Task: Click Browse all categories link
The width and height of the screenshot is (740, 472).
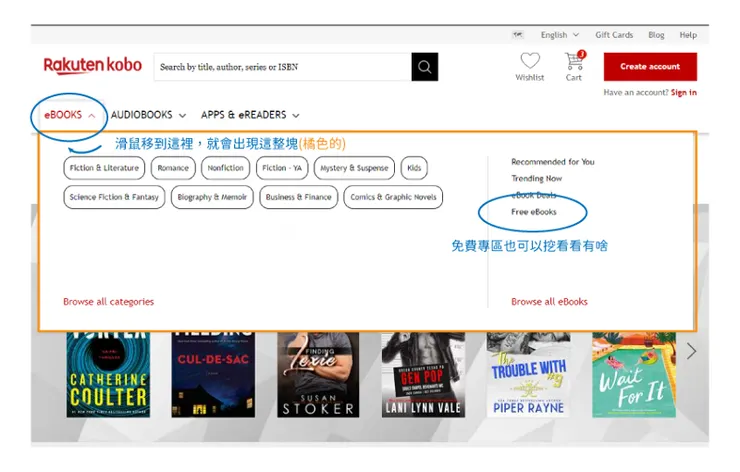Action: click(x=109, y=302)
